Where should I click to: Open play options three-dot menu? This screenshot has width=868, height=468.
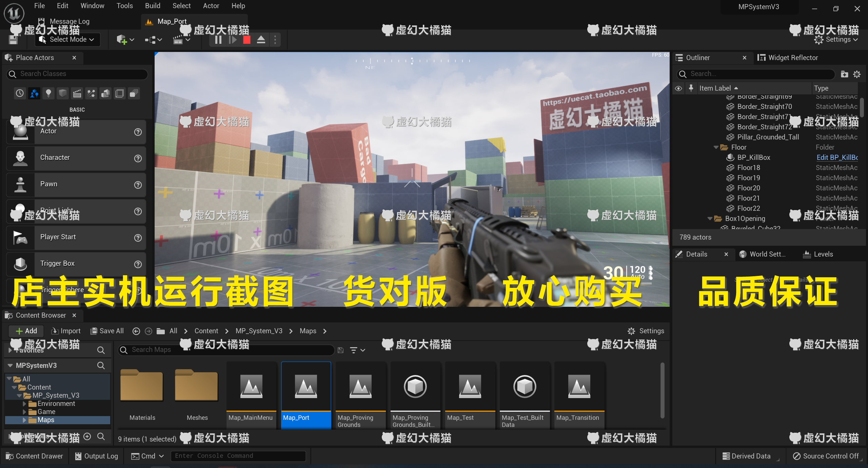click(275, 40)
